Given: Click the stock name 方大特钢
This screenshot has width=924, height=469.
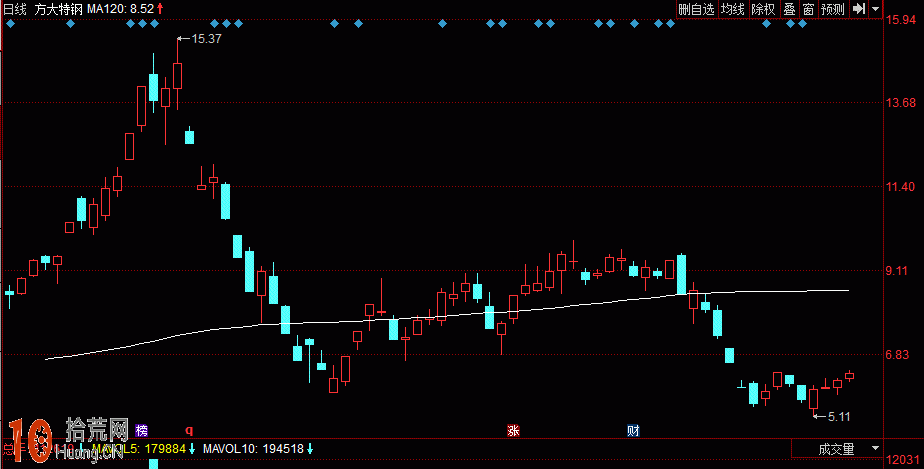Looking at the screenshot, I should click(x=59, y=9).
